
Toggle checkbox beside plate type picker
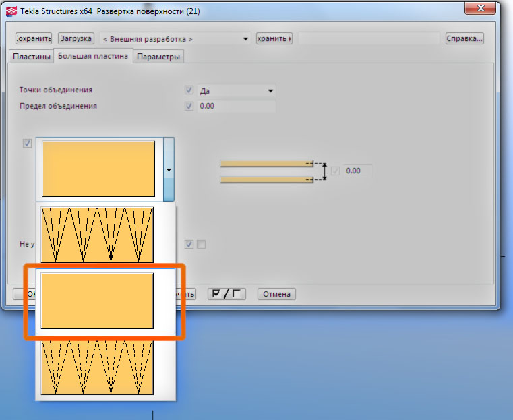click(x=28, y=143)
